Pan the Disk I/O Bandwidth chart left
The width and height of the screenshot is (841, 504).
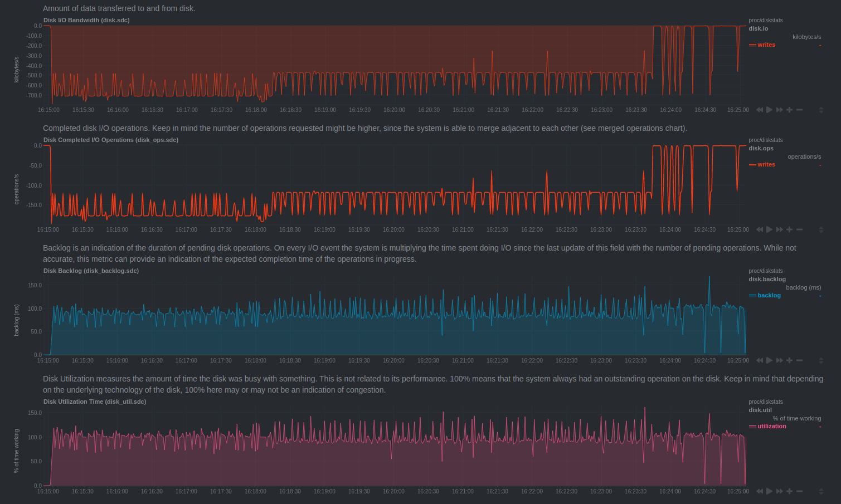coord(759,110)
